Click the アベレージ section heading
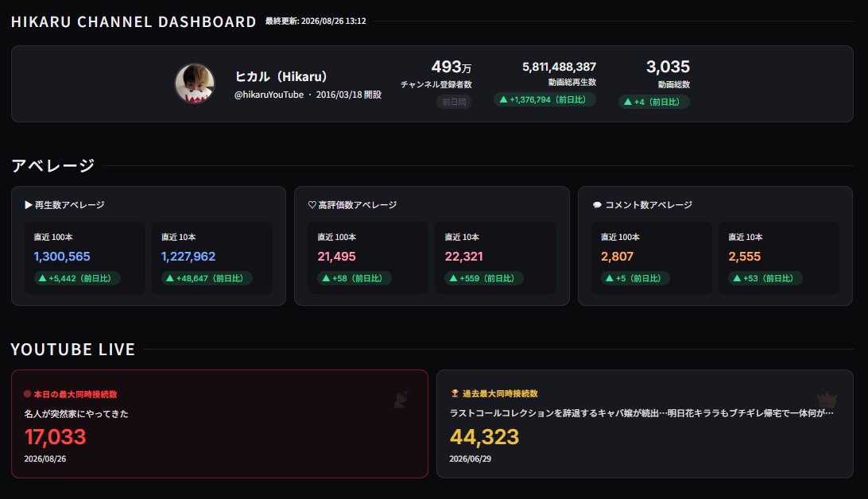868x499 pixels. (x=53, y=165)
